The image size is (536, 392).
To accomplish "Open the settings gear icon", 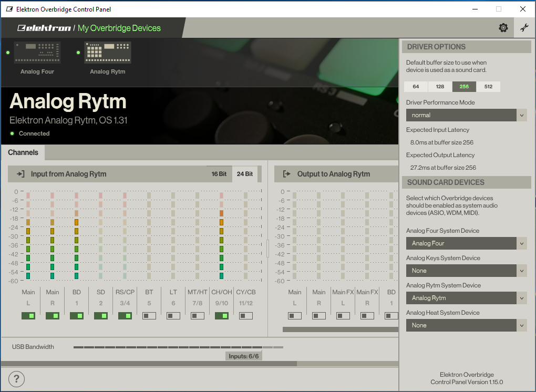I will [503, 28].
